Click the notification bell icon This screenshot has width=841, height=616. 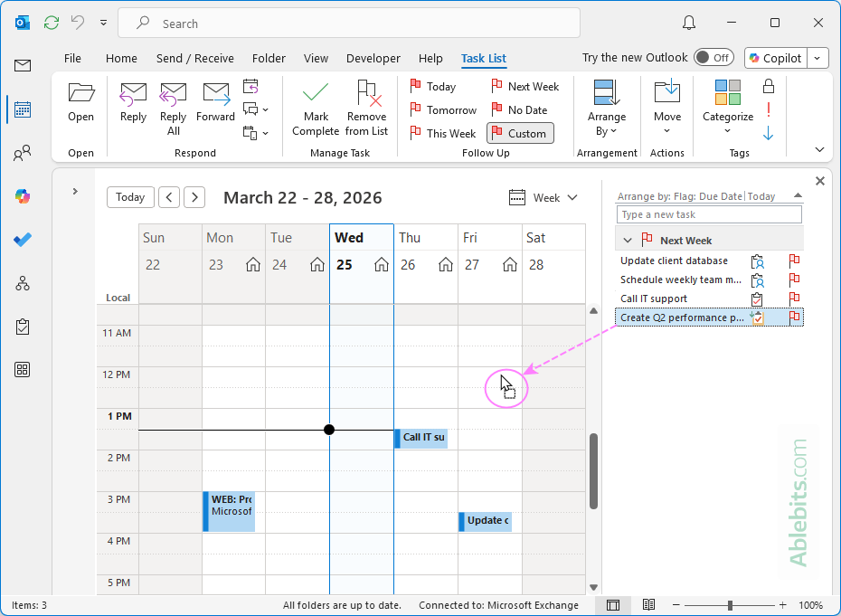689,23
